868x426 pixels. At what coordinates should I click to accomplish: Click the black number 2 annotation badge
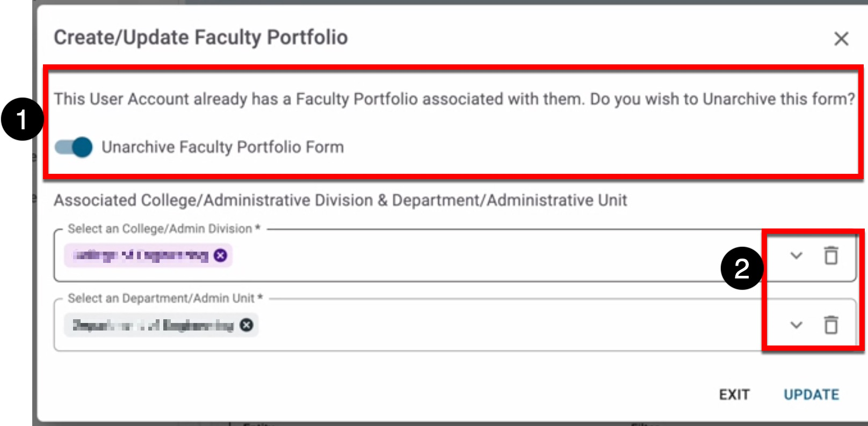(x=742, y=268)
